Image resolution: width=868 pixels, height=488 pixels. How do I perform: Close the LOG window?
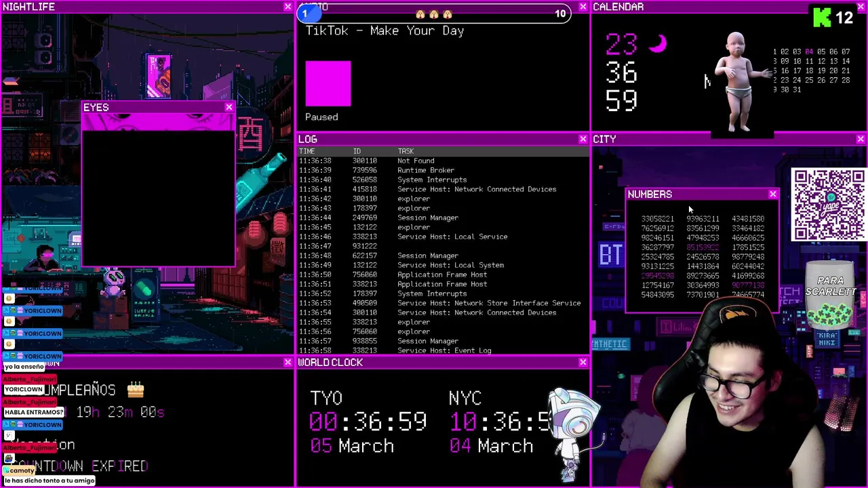583,139
